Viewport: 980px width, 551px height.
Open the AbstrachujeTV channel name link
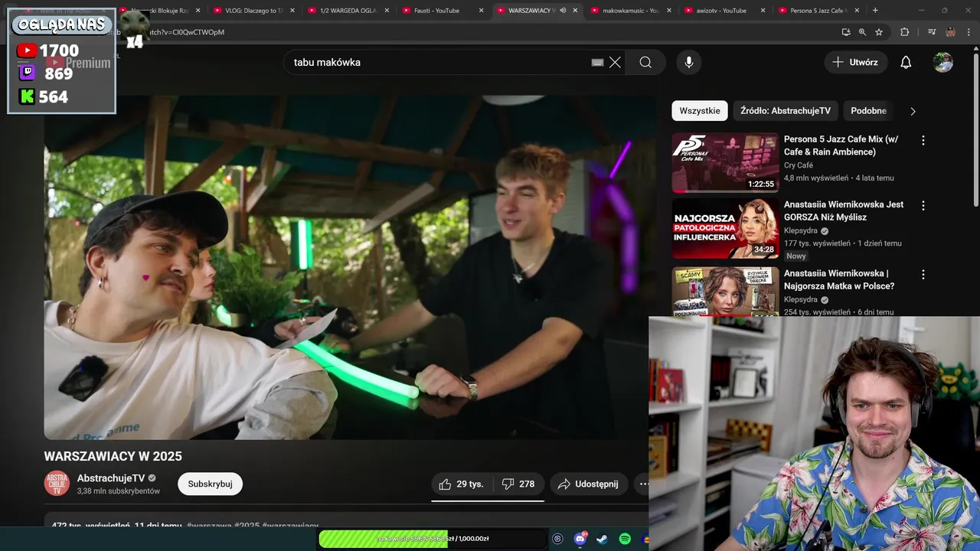pyautogui.click(x=110, y=478)
